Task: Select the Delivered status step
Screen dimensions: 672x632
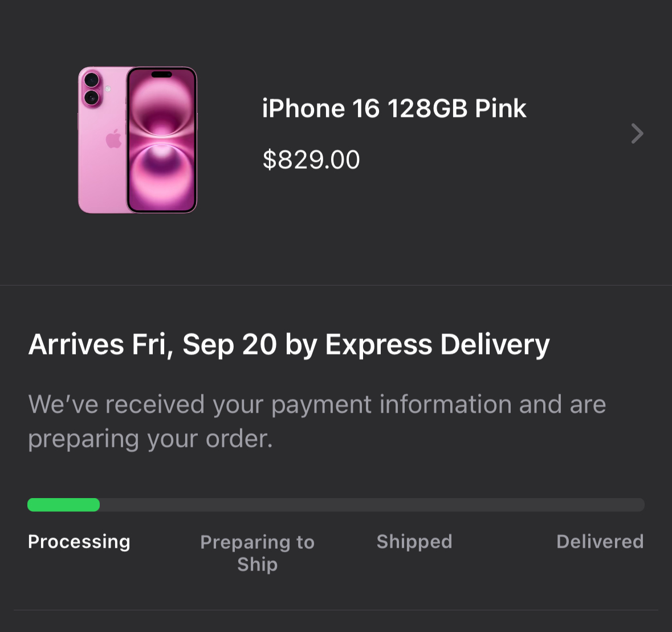Action: pyautogui.click(x=600, y=541)
